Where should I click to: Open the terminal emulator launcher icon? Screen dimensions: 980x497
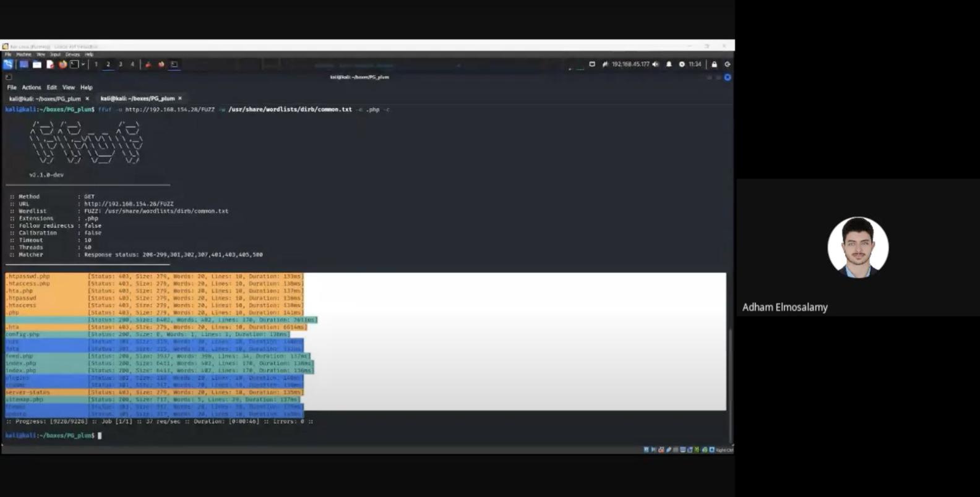pyautogui.click(x=74, y=64)
